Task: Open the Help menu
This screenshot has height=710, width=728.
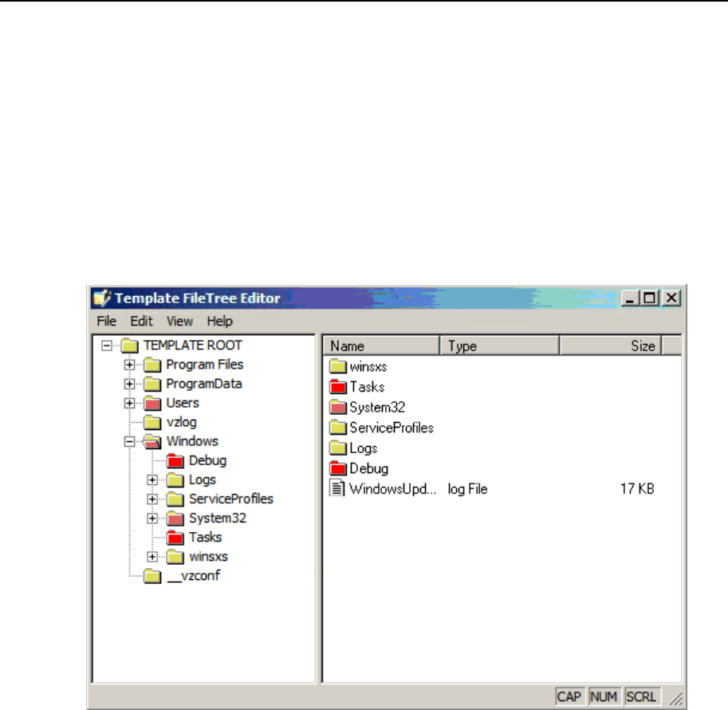Action: coord(219,321)
